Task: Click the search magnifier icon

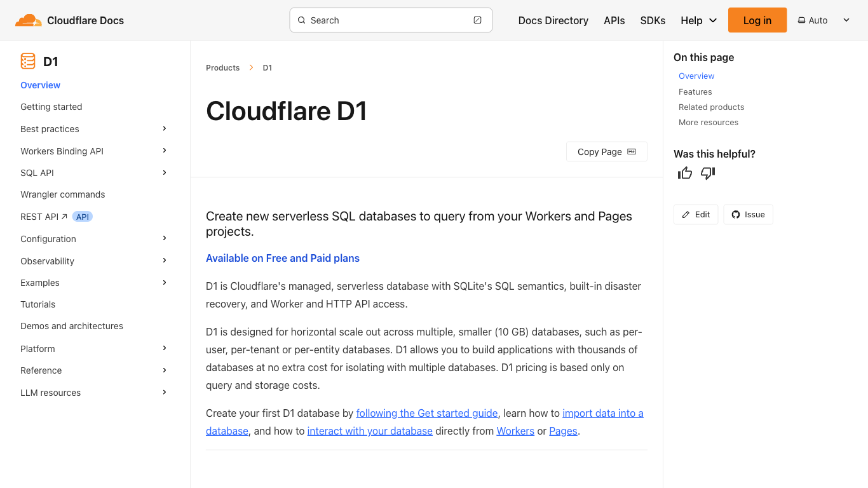Action: click(302, 20)
